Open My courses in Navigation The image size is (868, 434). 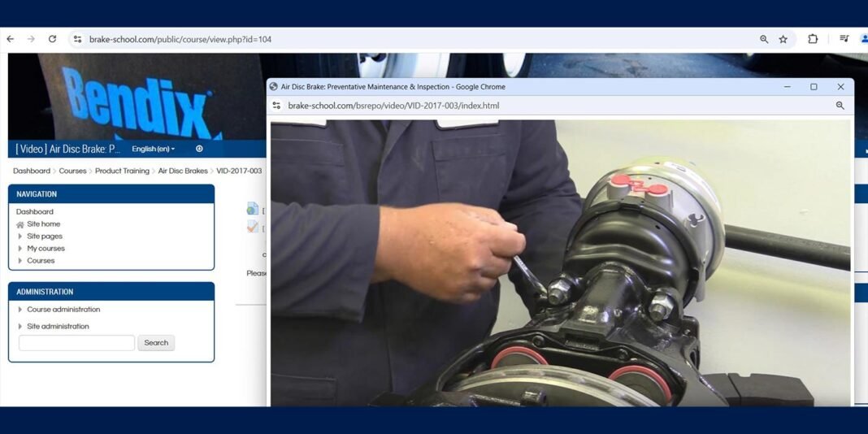[46, 249]
